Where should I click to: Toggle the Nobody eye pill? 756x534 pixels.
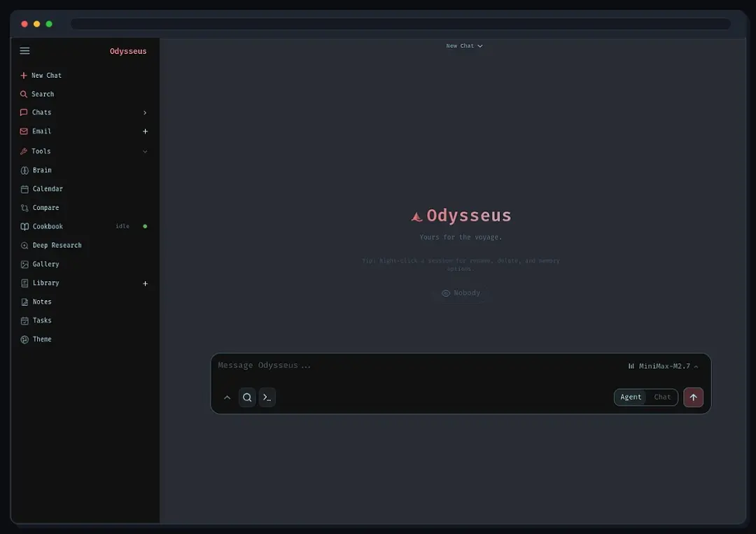coord(461,293)
